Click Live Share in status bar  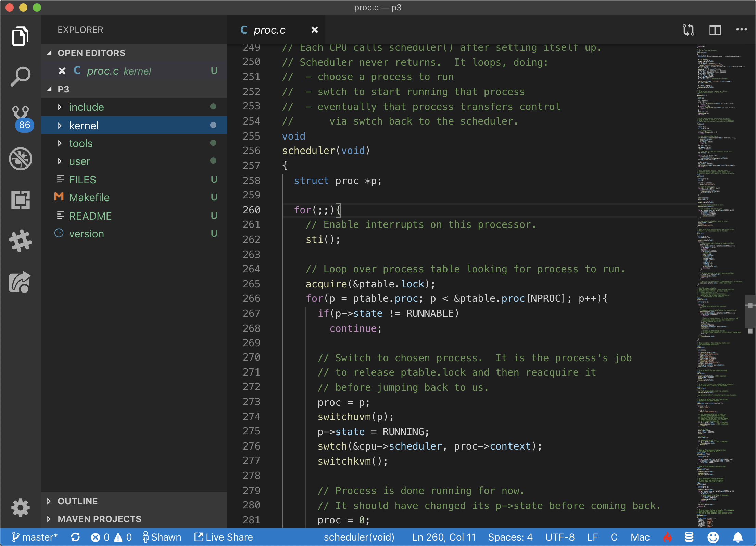pos(224,537)
